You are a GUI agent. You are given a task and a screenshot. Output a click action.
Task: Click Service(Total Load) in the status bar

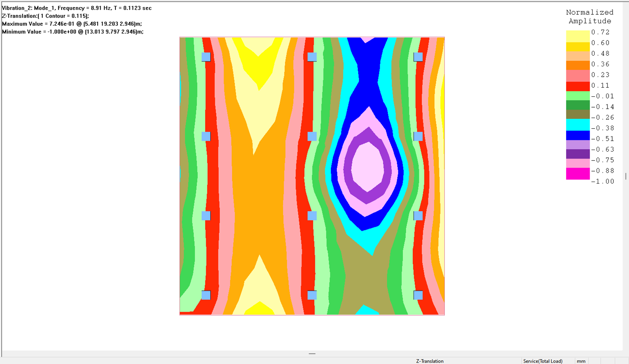coord(543,361)
